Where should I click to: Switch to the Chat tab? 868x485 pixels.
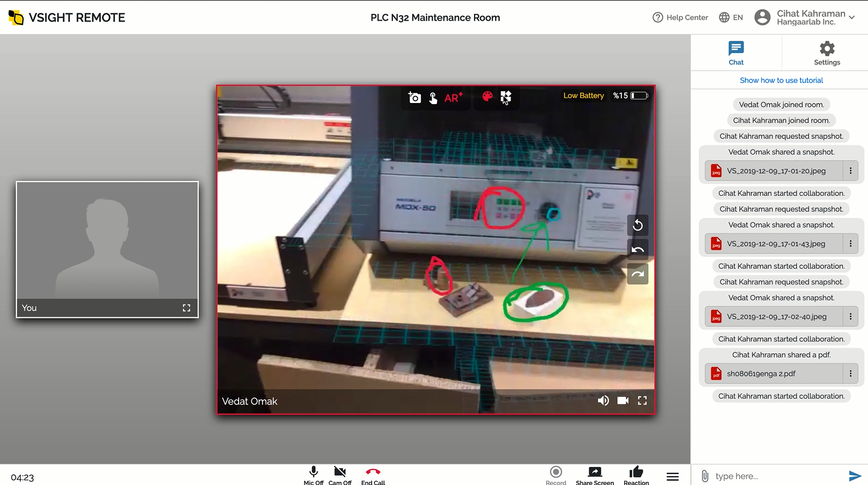pos(736,53)
